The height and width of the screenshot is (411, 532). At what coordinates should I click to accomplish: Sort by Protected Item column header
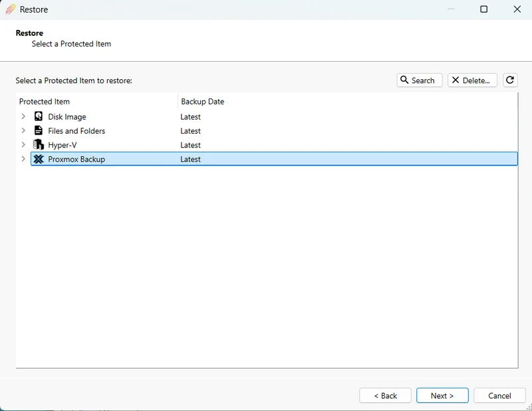tap(45, 102)
